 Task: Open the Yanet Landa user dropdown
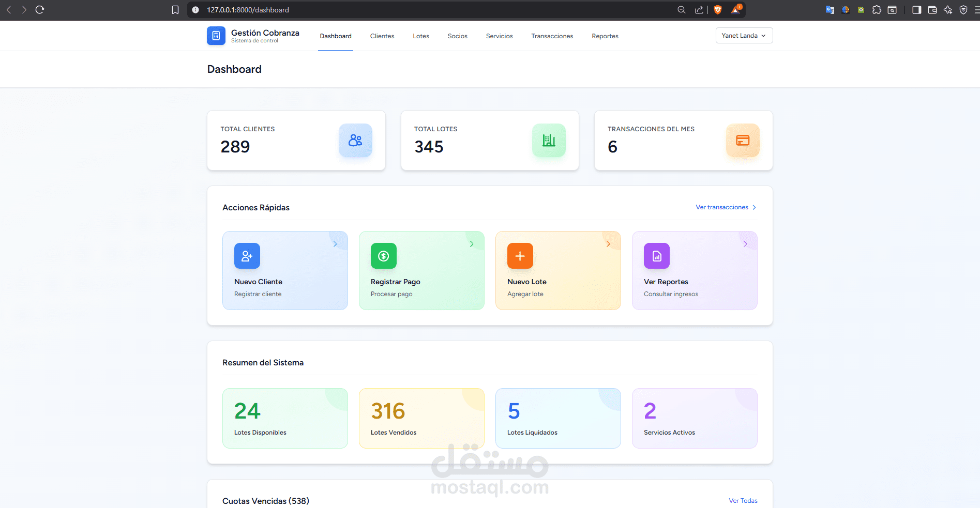point(744,36)
